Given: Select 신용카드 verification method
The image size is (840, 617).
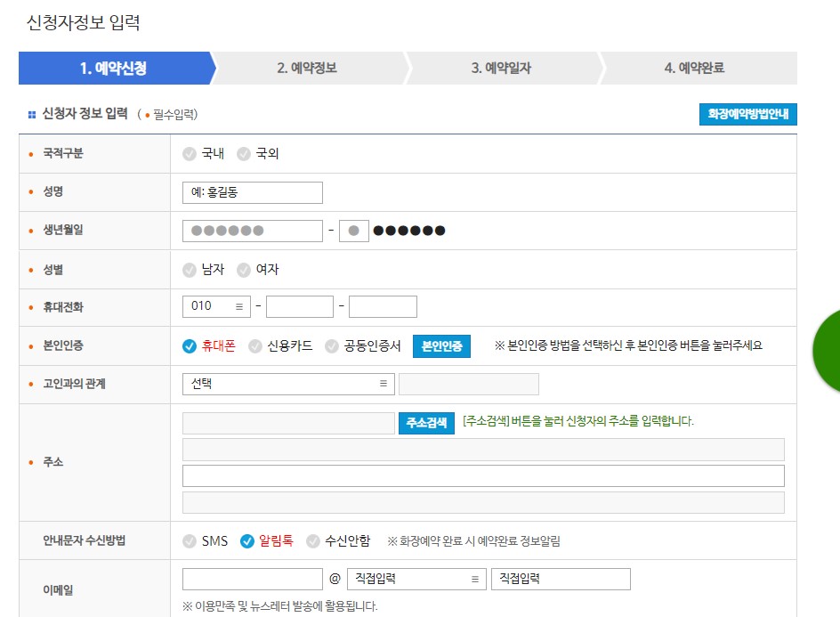Looking at the screenshot, I should pos(255,346).
